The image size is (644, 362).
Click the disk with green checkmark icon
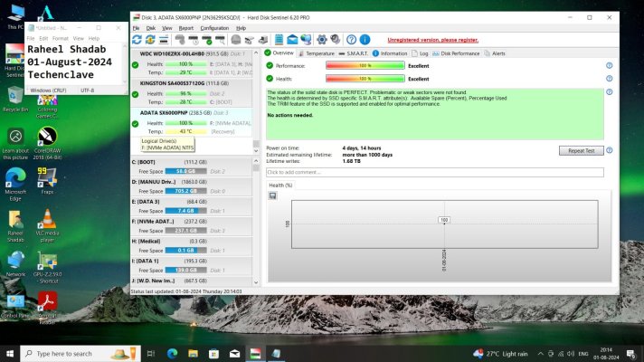tap(207, 40)
